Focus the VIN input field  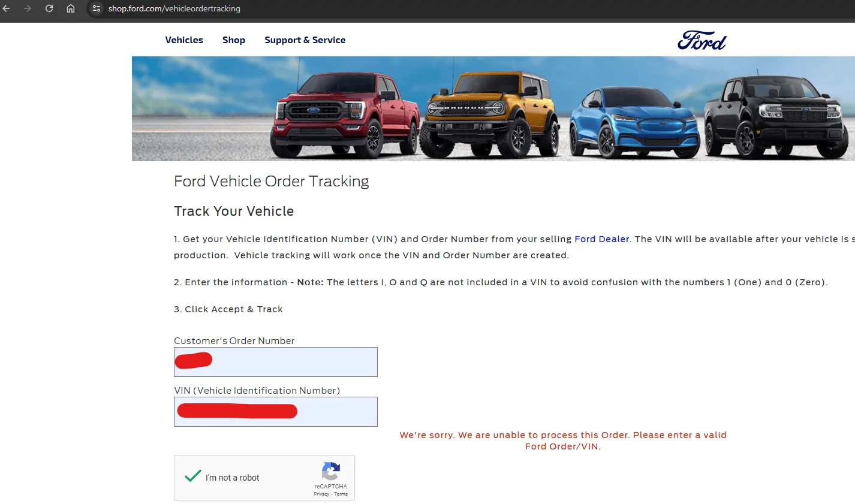[276, 412]
